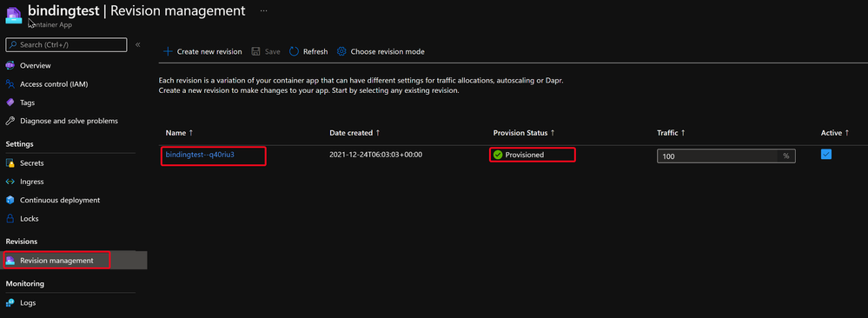868x318 pixels.
Task: Open the bindingtest--q40riu3 revision link
Action: click(x=200, y=155)
